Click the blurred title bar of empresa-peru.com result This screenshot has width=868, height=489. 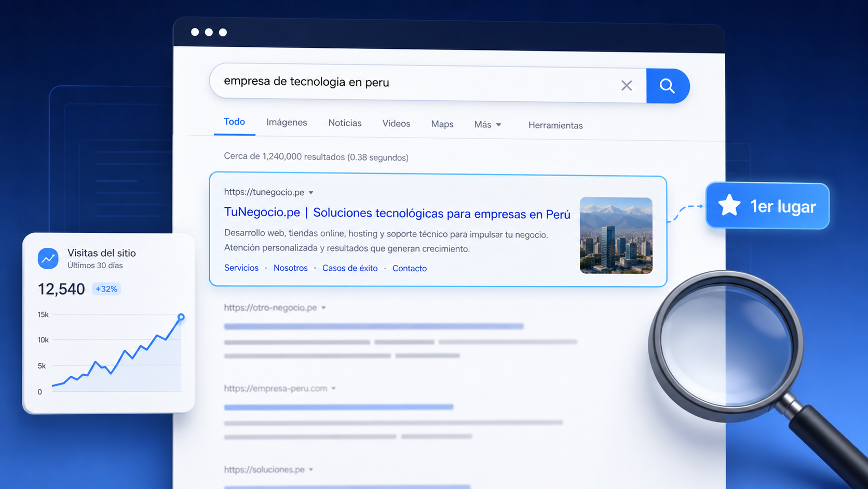tap(338, 407)
